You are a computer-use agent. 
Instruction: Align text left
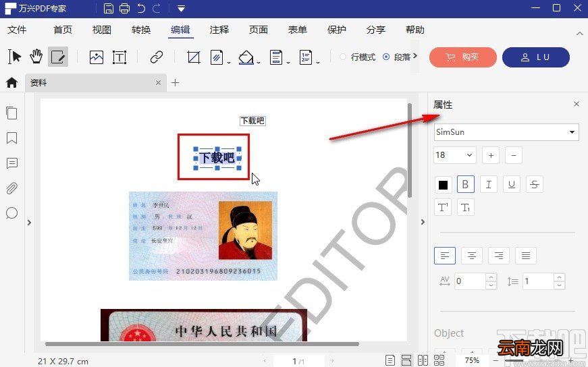click(445, 256)
